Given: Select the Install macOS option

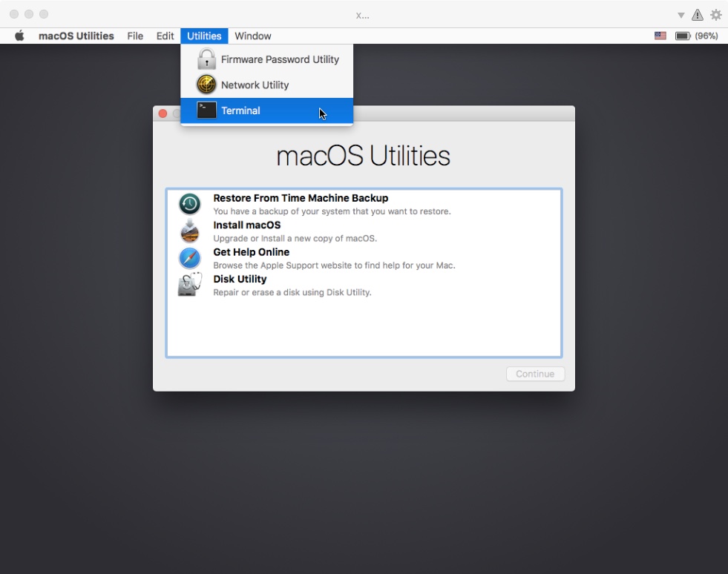Looking at the screenshot, I should 364,231.
